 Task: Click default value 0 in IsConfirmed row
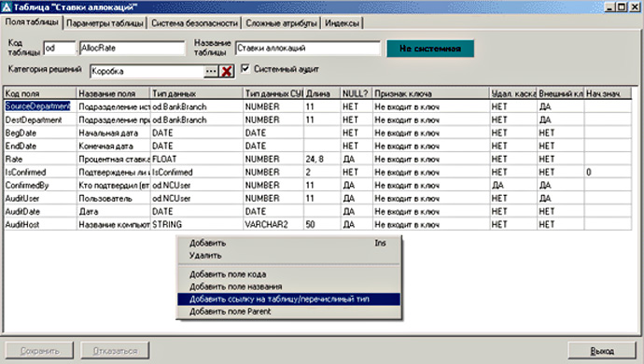(608, 172)
